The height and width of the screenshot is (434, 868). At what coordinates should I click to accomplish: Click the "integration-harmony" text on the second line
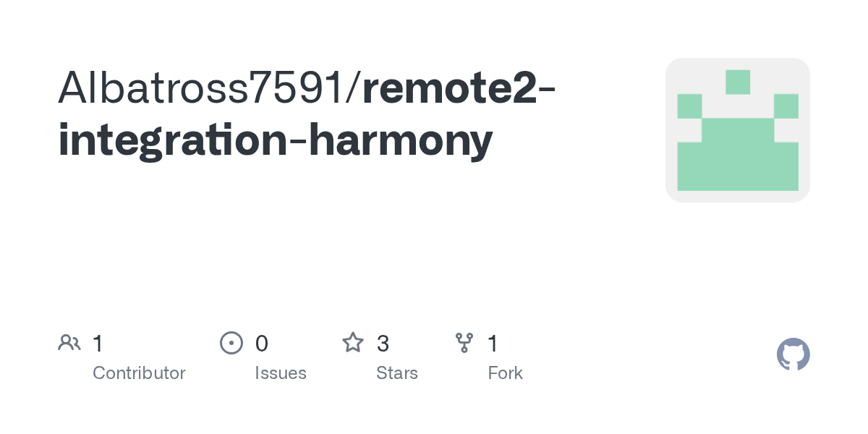pos(275,140)
